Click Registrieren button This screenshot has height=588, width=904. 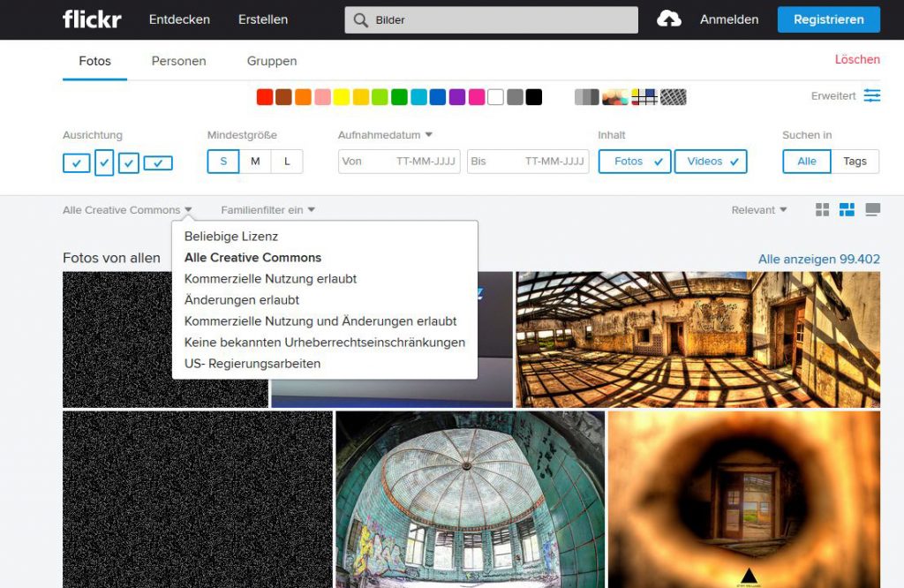[828, 19]
